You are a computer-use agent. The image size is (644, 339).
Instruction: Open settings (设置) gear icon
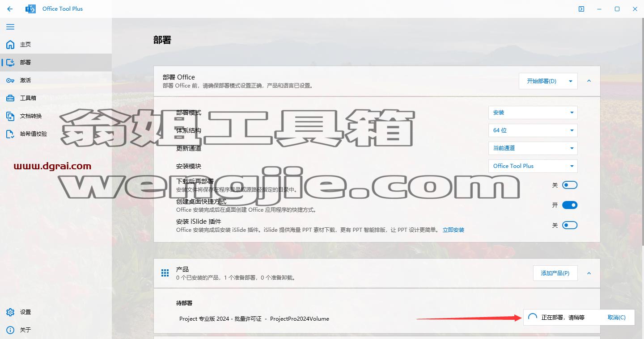pos(10,312)
